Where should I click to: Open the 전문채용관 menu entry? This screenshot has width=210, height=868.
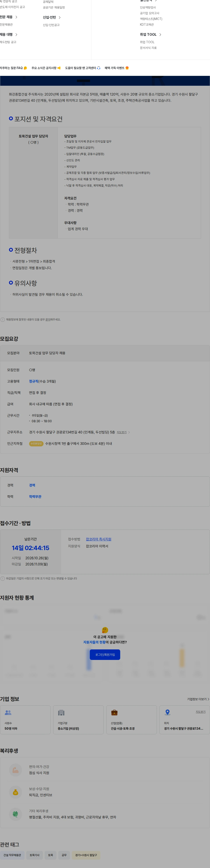[x=6, y=25]
